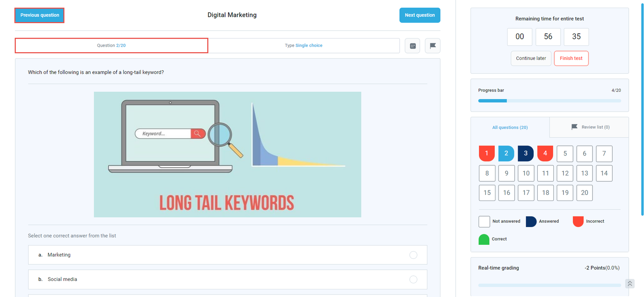This screenshot has height=297, width=644.
Task: Go to answered question 3
Action: click(x=525, y=154)
